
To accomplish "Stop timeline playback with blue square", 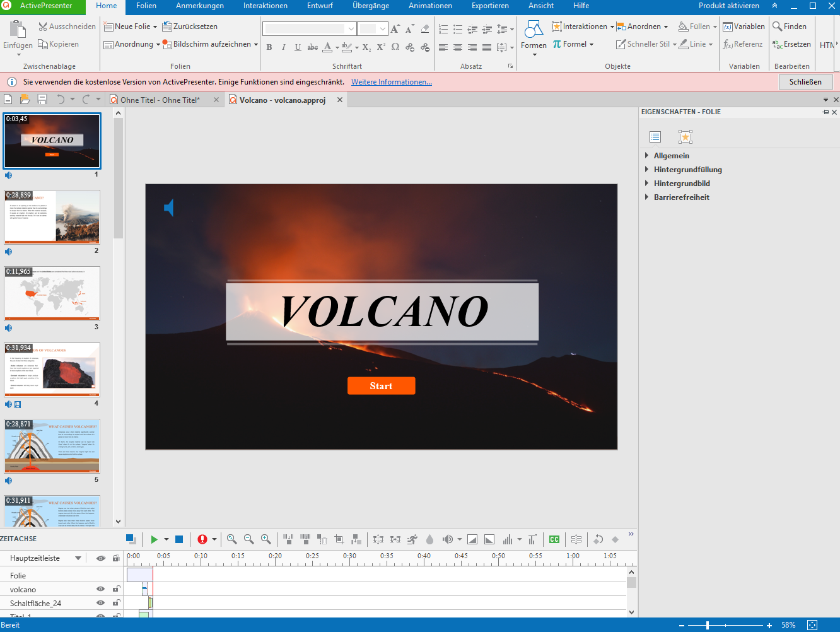I will point(179,539).
